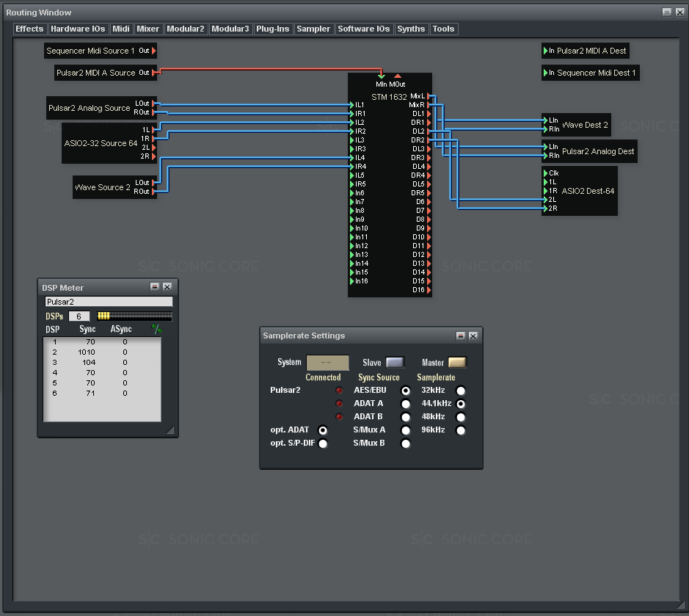This screenshot has width=689, height=616.
Task: Click STM 1632 In10 input port
Action: [352, 228]
